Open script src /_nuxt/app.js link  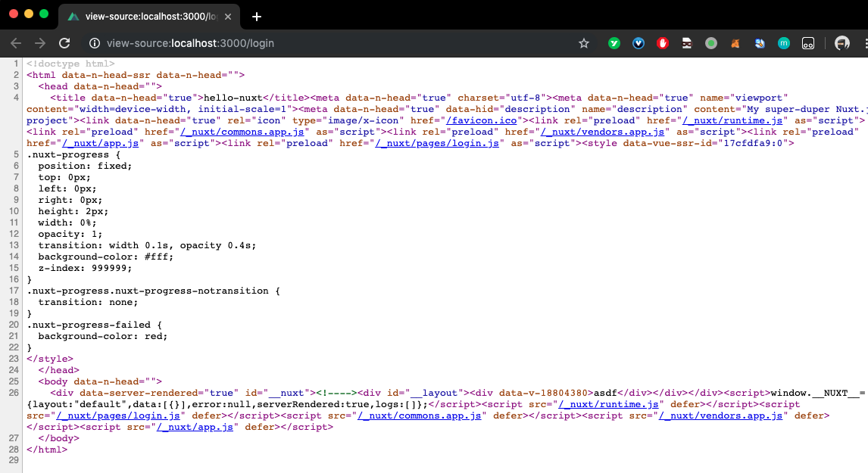195,427
